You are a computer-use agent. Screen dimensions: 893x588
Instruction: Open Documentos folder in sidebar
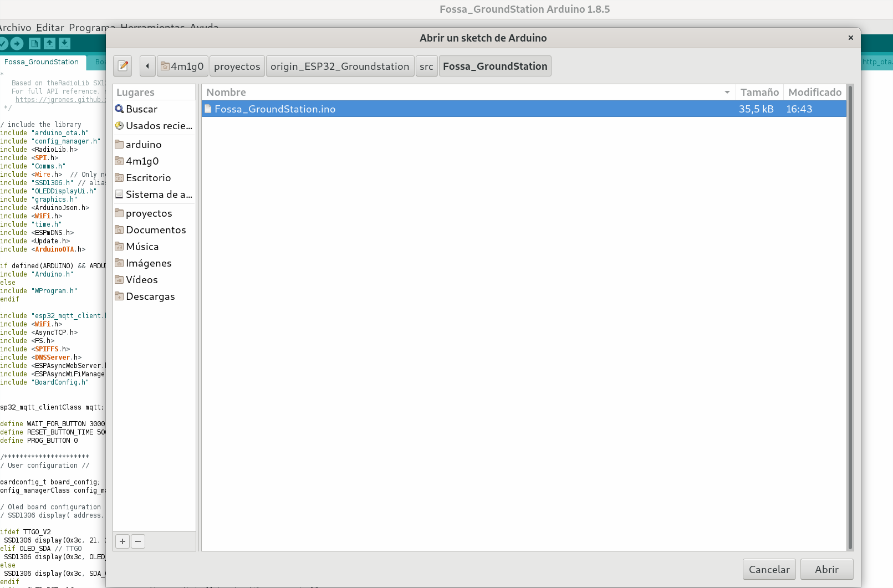(154, 230)
